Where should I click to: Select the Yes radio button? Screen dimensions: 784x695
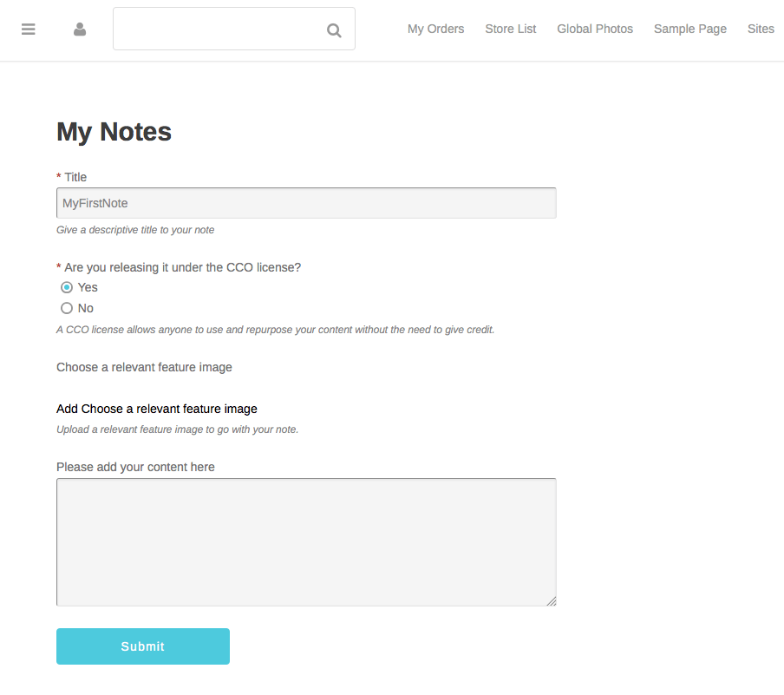[67, 287]
